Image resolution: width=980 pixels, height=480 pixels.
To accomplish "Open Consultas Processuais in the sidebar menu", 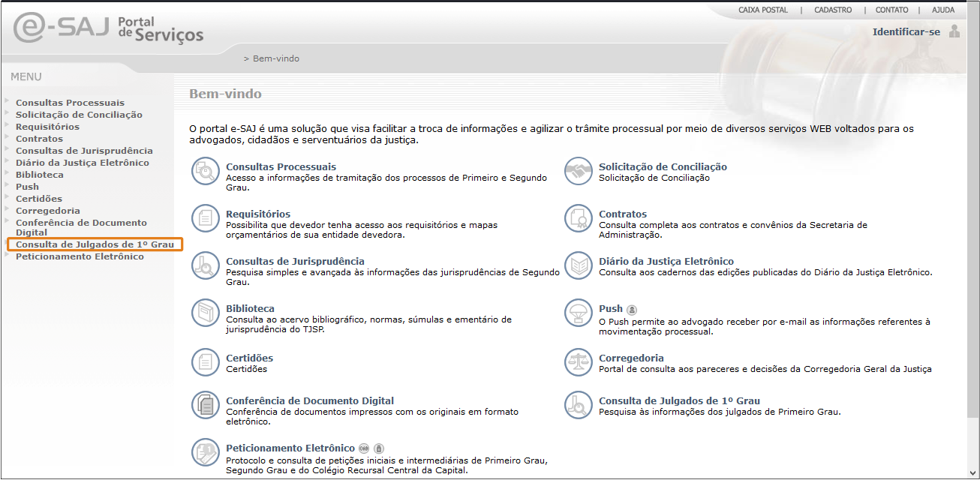I will tap(71, 103).
